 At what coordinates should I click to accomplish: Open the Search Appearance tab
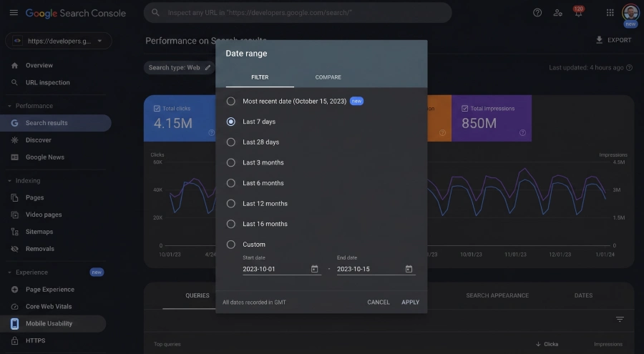[x=497, y=295]
